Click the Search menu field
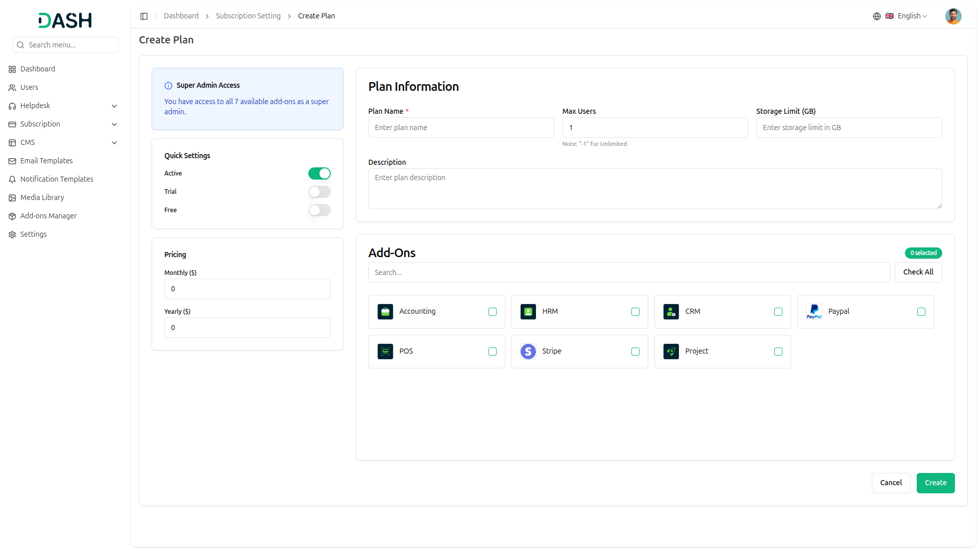Image resolution: width=980 pixels, height=551 pixels. tap(65, 45)
